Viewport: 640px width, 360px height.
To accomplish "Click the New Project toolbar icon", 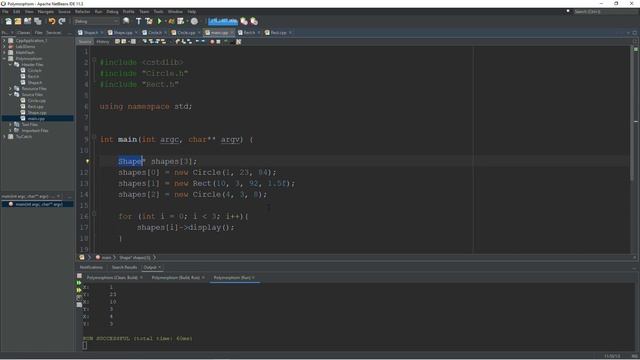I will (18, 21).
